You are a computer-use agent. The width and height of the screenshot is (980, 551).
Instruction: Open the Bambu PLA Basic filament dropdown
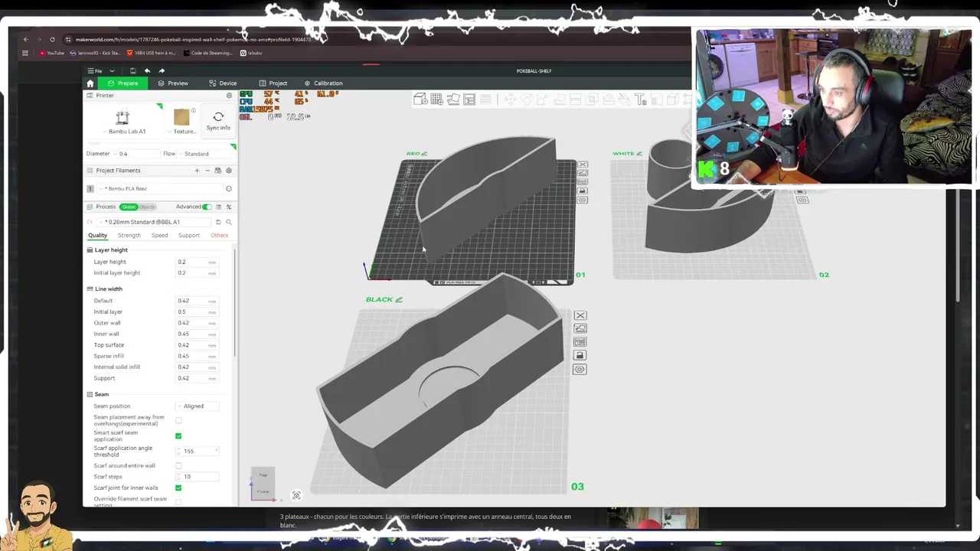pos(161,188)
